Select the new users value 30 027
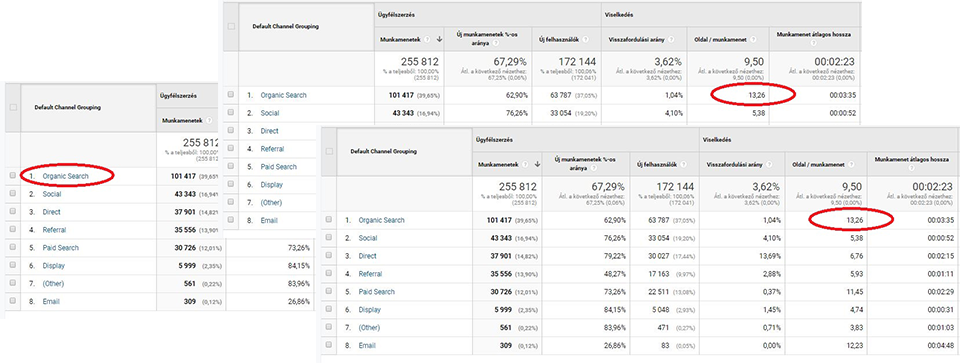 click(x=659, y=256)
